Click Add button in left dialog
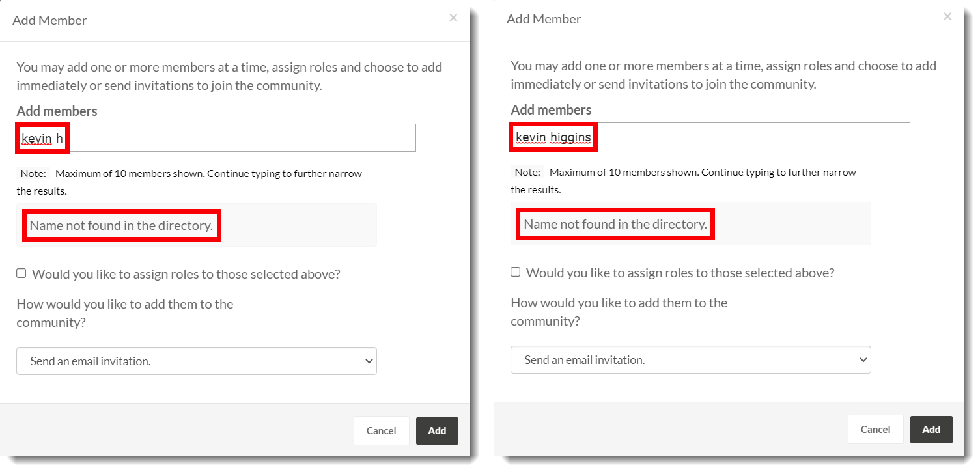The image size is (980, 472). [437, 431]
